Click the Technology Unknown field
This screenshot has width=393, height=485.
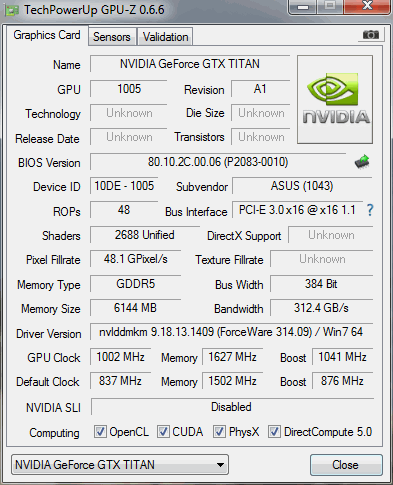tap(129, 113)
